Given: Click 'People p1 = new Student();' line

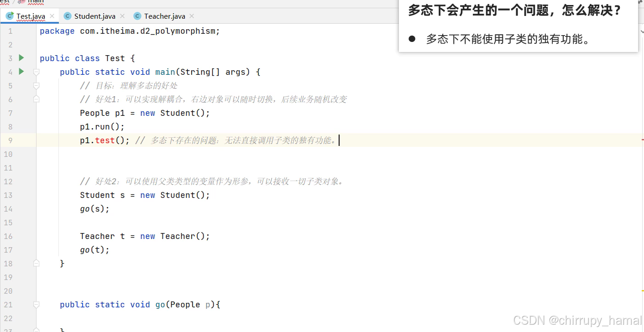Looking at the screenshot, I should point(145,113).
